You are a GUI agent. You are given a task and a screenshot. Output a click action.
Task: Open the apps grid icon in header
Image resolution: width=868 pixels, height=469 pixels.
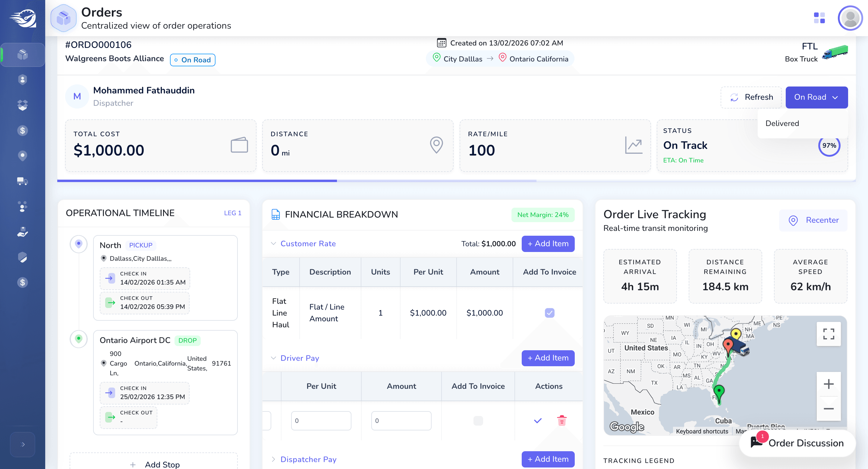(819, 18)
